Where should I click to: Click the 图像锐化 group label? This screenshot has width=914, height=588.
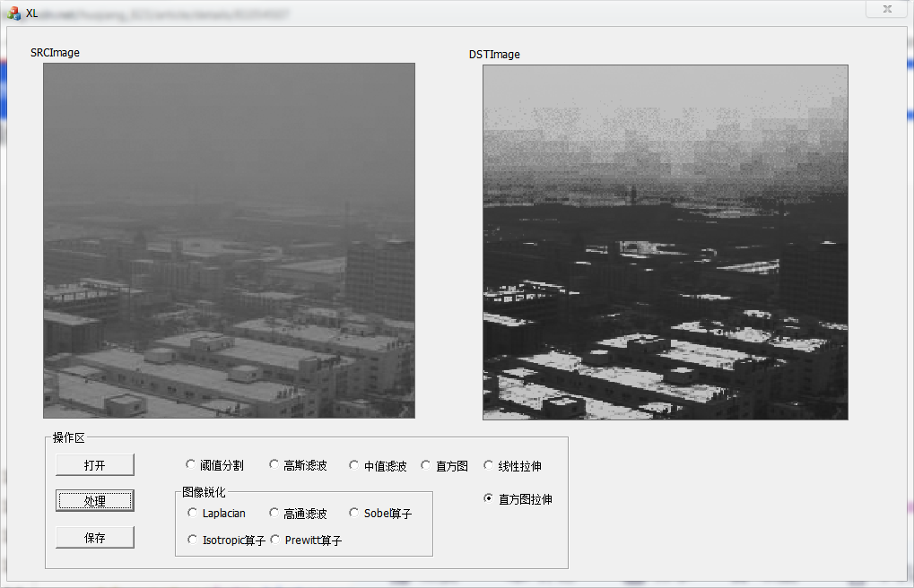pyautogui.click(x=204, y=492)
